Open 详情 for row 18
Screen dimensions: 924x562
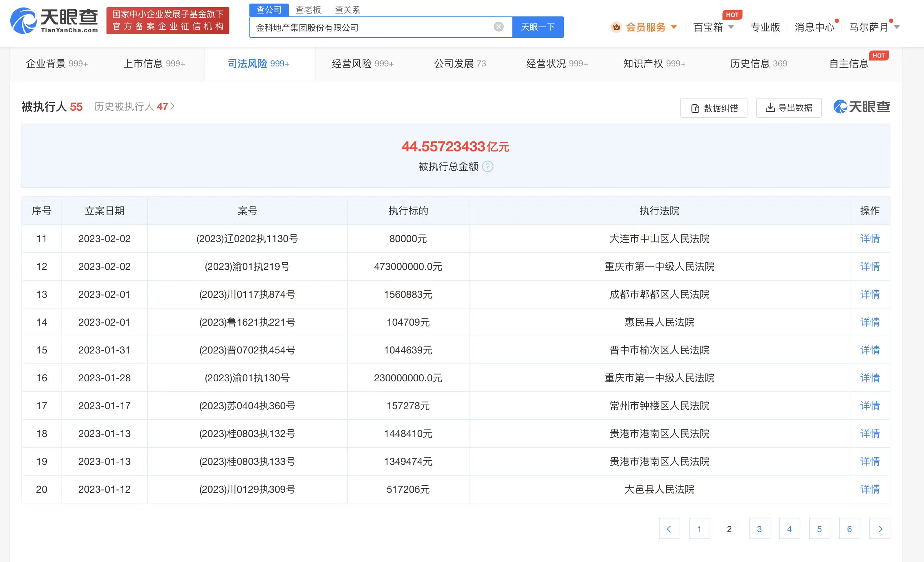point(870,433)
